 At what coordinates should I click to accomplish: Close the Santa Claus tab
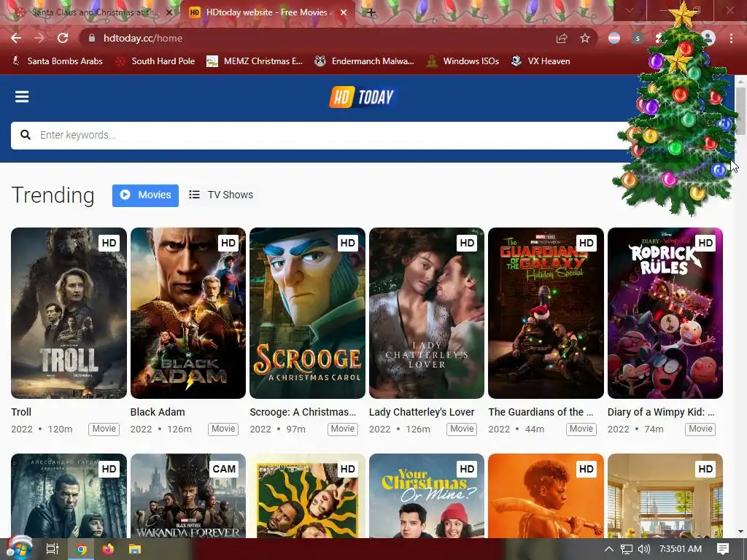coord(169,12)
